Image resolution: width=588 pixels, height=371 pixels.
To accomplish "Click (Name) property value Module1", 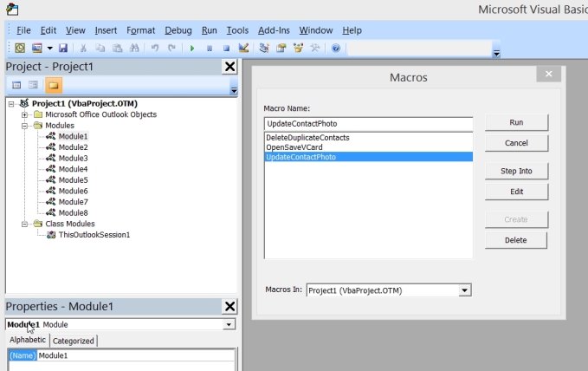I will coord(136,355).
